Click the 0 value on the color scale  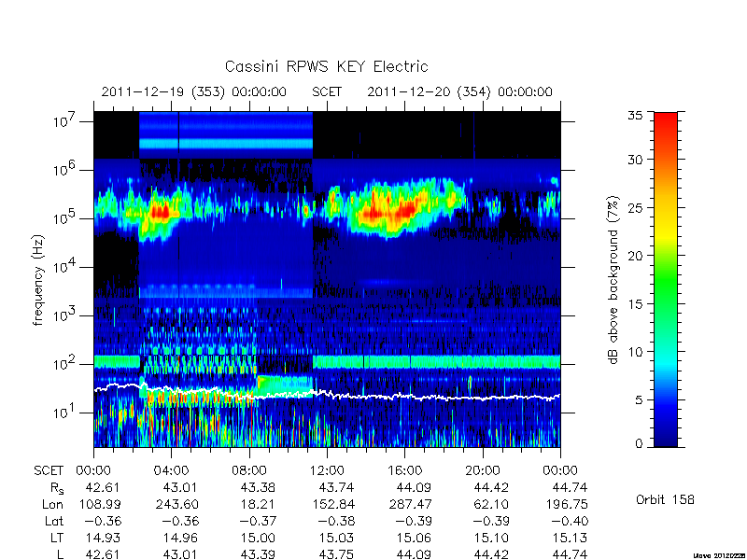pos(639,444)
